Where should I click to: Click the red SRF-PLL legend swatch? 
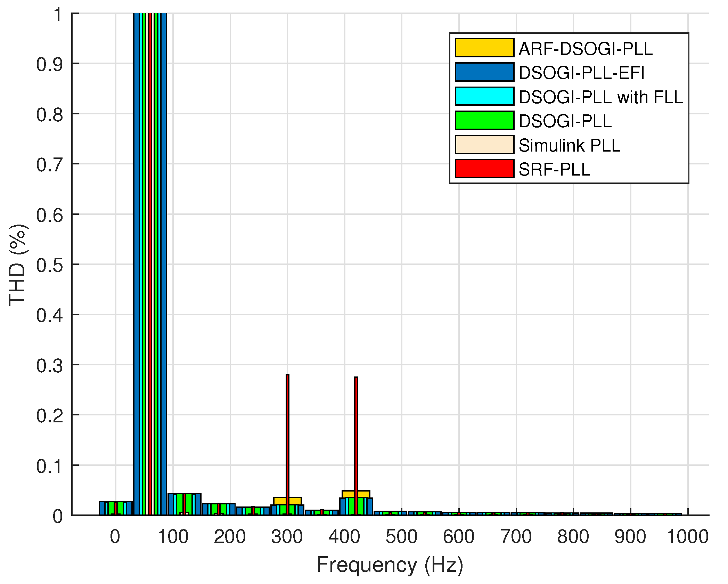click(484, 169)
